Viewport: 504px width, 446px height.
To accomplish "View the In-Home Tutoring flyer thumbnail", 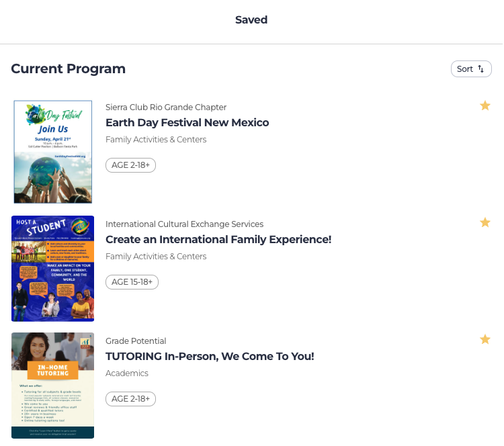I will tap(53, 386).
